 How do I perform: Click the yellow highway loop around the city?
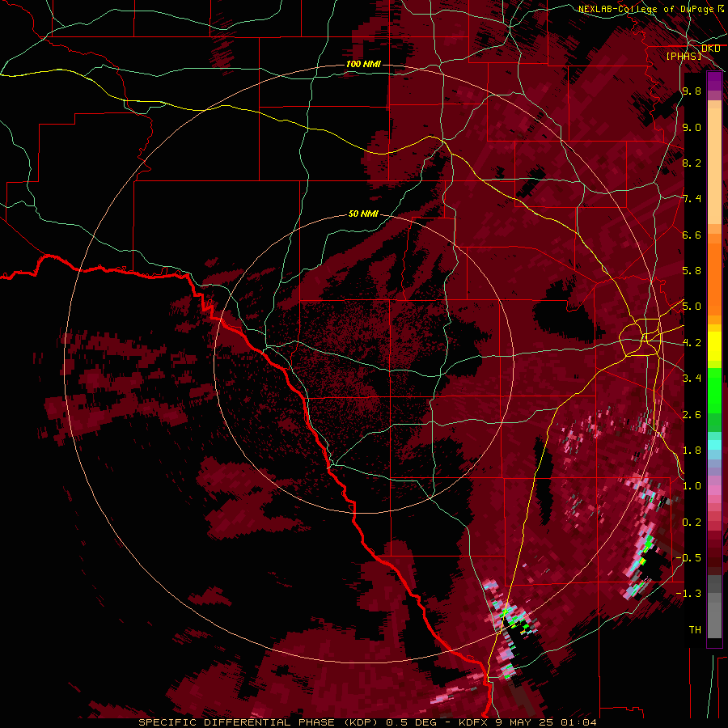click(x=641, y=337)
